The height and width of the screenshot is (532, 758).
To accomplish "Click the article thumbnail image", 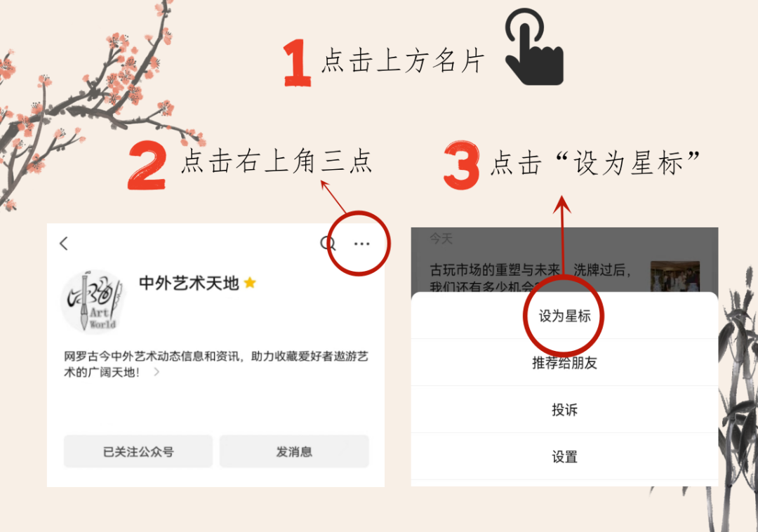I will (675, 277).
